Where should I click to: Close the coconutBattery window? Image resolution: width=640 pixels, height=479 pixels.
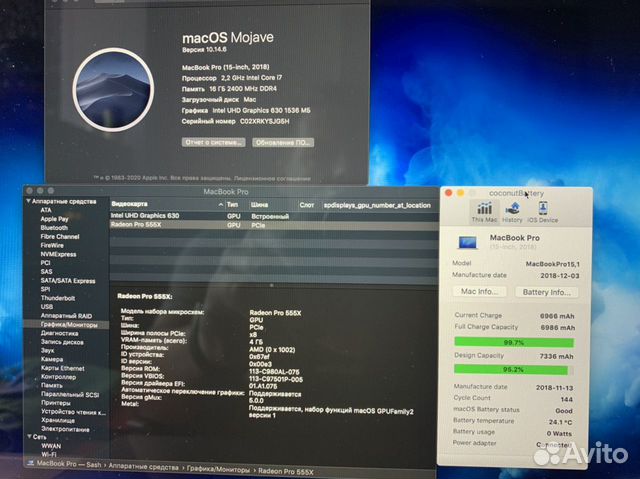(x=448, y=193)
